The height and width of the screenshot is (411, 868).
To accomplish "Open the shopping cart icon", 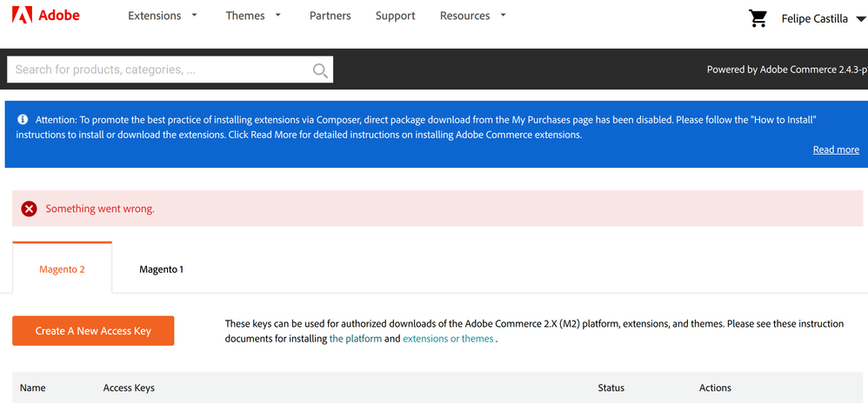I will [758, 18].
